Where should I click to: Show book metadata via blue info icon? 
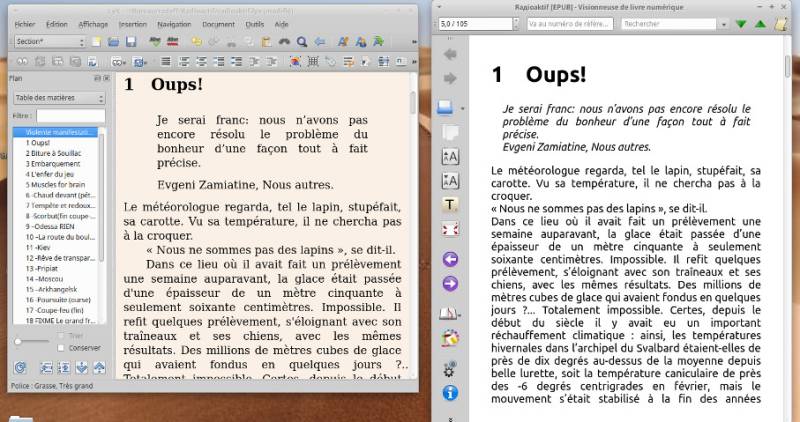pyautogui.click(x=450, y=393)
